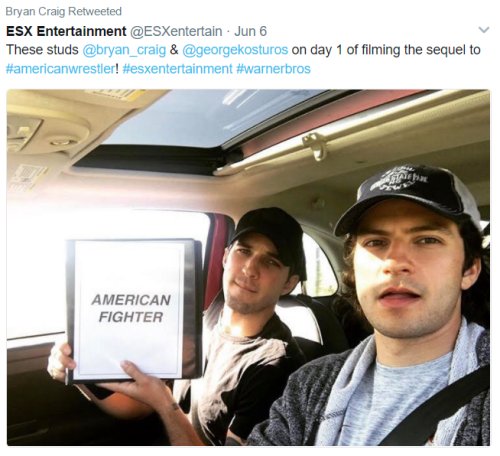Visit the @bryan_craig mention
Screen dimensions: 500x456
[x=124, y=50]
